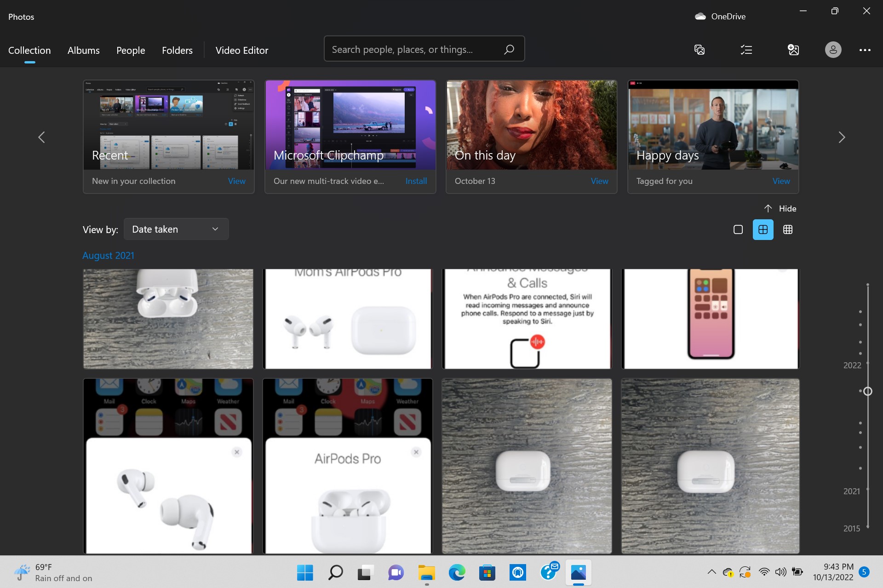Click the timeline scrubber position handle
883x588 pixels.
pyautogui.click(x=867, y=391)
